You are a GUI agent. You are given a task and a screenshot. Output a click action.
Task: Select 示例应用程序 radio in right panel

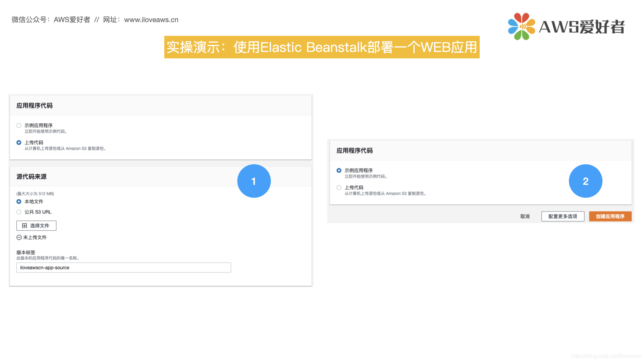(x=339, y=171)
